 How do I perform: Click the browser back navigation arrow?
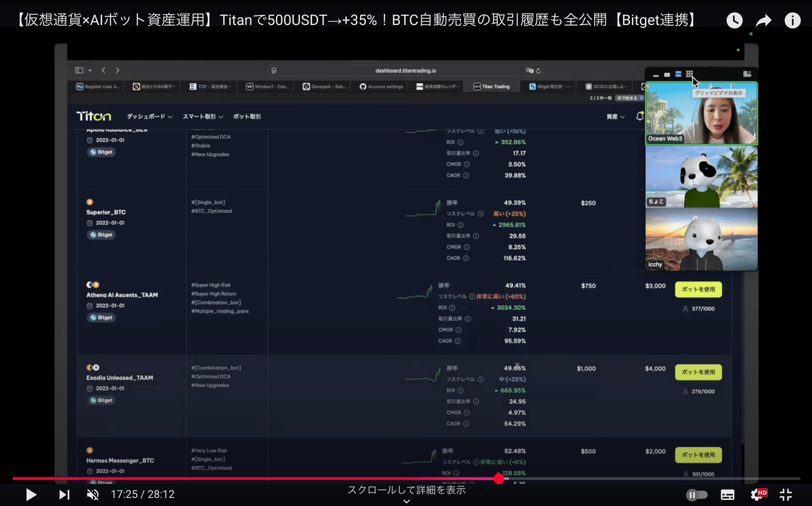click(x=102, y=70)
